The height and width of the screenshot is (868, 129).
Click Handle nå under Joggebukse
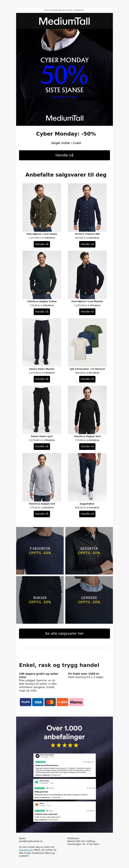[87, 514]
